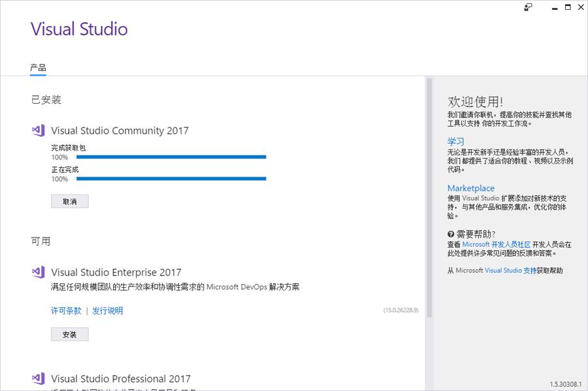588x391 pixels.
Task: Click 安装 button for Enterprise 2017
Action: tap(70, 334)
